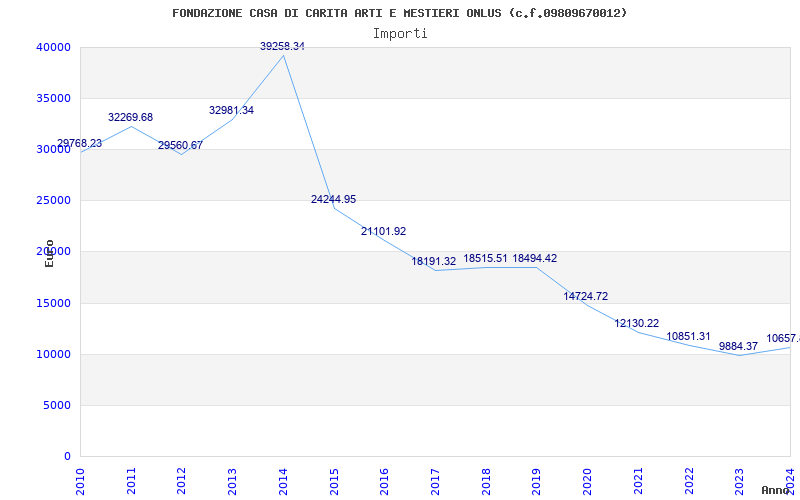Click the y-axis value 10000
The height and width of the screenshot is (500, 800).
tap(53, 355)
